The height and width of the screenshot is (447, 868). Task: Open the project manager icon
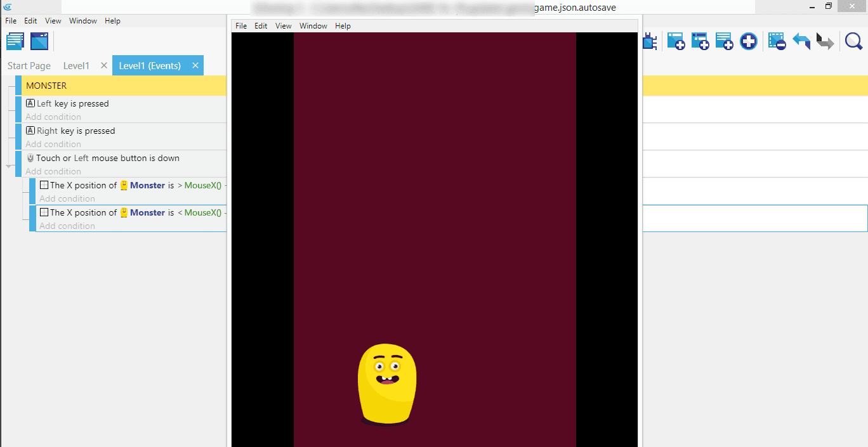15,41
